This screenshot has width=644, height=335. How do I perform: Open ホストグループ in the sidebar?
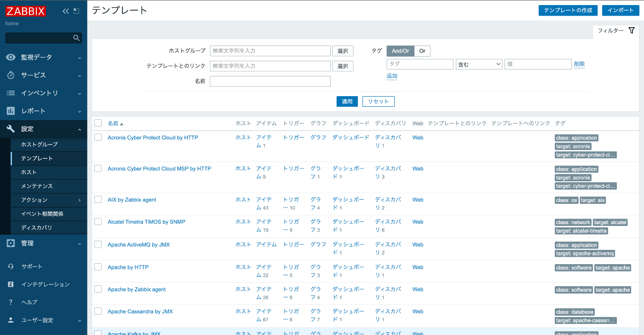[49, 144]
